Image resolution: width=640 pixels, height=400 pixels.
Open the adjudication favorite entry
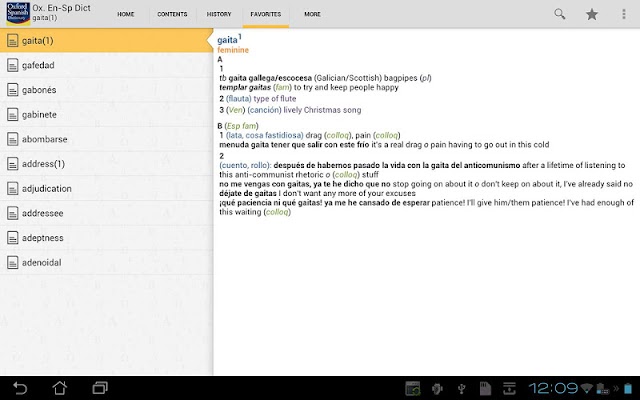tap(107, 189)
